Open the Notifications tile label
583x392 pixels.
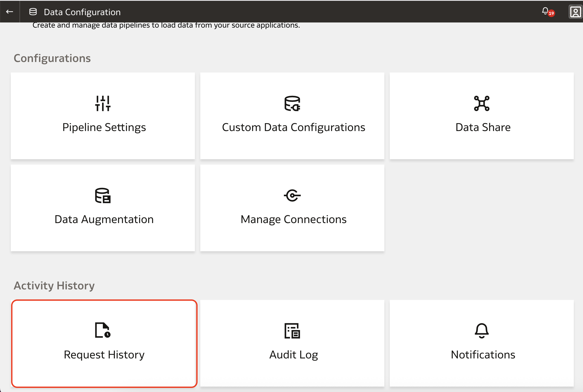[483, 355]
